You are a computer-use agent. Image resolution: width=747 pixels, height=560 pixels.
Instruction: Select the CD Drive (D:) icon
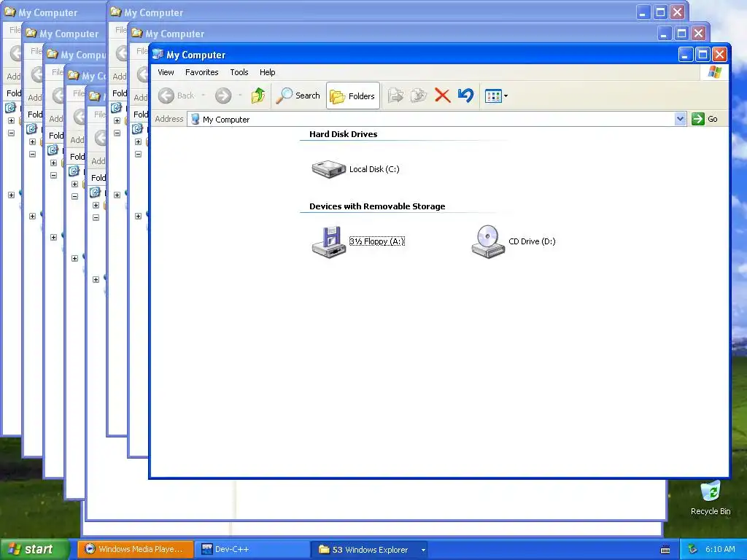click(x=488, y=242)
